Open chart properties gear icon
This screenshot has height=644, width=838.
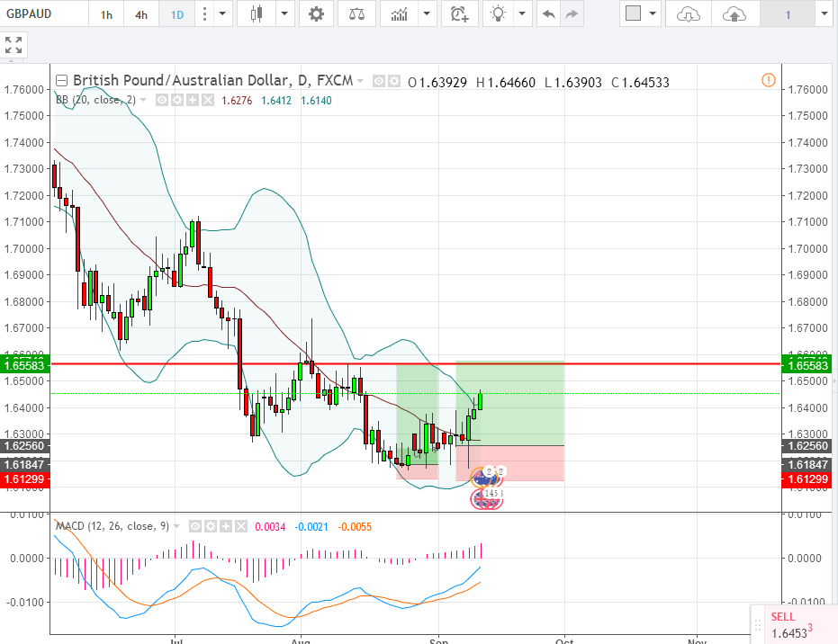click(x=317, y=13)
